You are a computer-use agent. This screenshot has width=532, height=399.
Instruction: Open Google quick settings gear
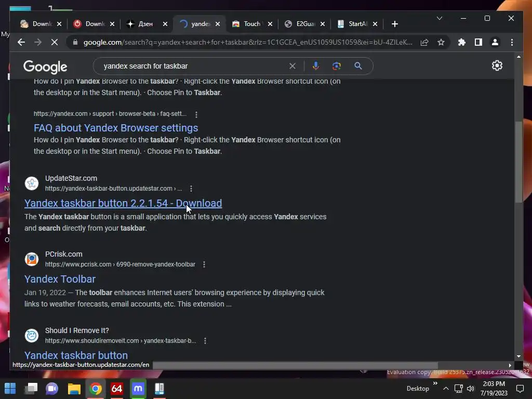pyautogui.click(x=497, y=65)
